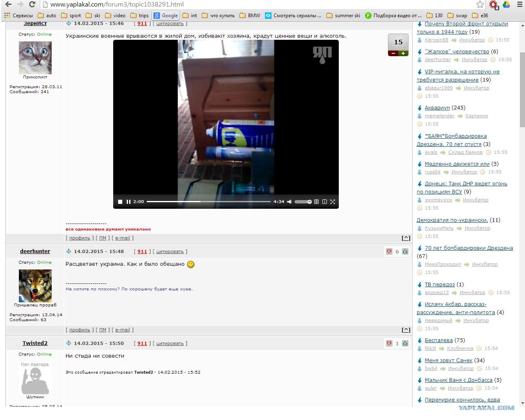
Task: Go back in the browser
Action: point(8,5)
